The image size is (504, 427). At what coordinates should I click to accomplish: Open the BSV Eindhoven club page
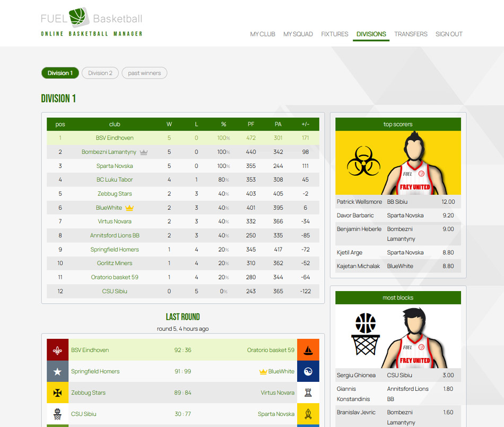(115, 138)
